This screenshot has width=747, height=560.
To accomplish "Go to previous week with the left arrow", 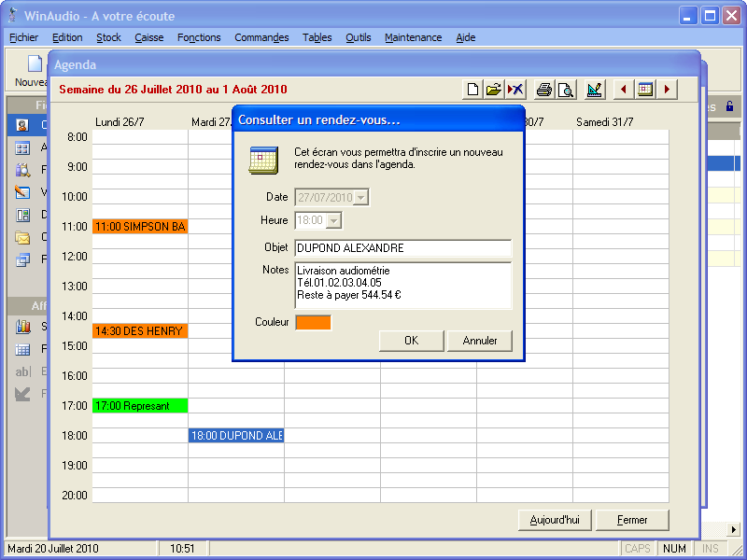I will pos(624,90).
